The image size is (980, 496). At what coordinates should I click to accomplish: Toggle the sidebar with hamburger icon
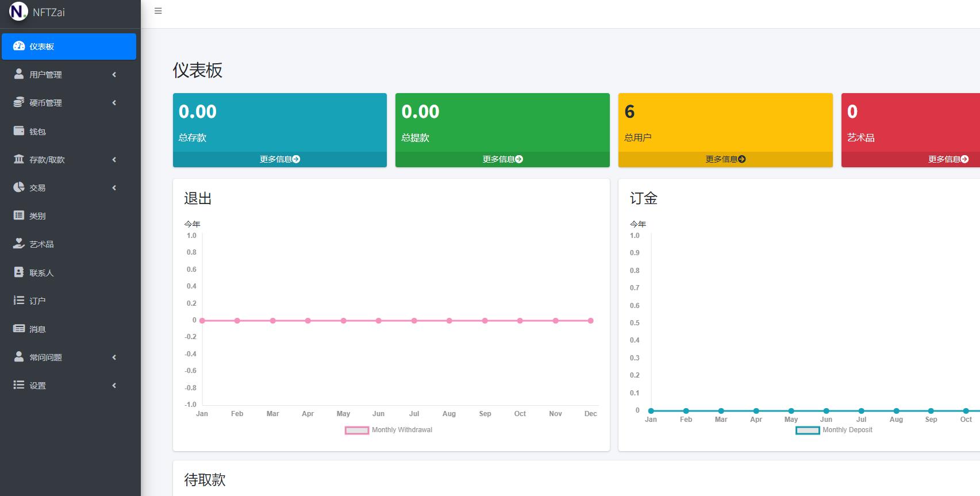[158, 11]
